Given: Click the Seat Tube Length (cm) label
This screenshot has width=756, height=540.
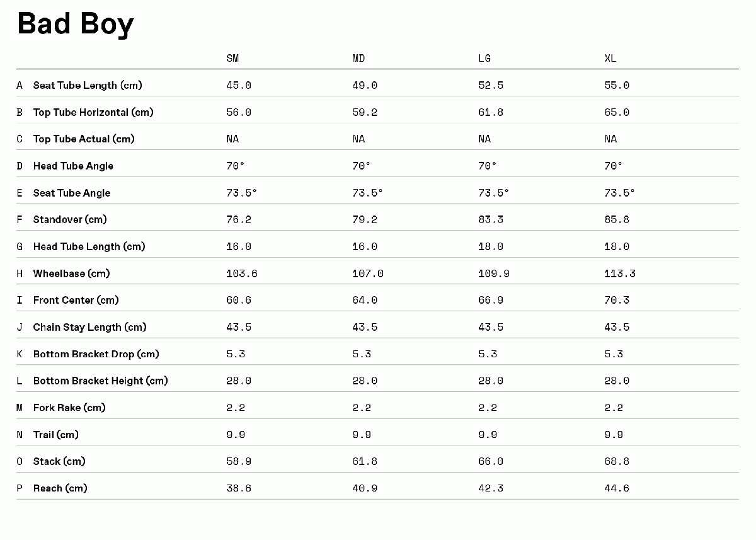Looking at the screenshot, I should pos(88,85).
